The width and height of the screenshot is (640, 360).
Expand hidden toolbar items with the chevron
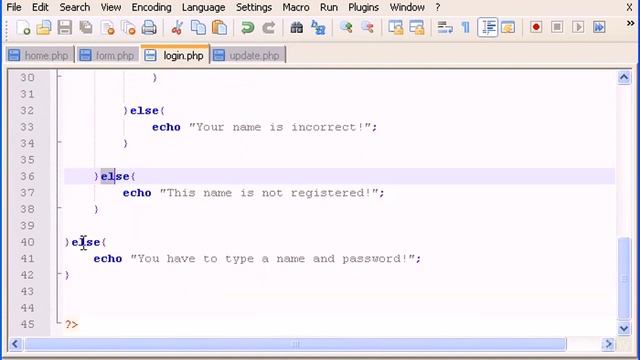[x=630, y=24]
